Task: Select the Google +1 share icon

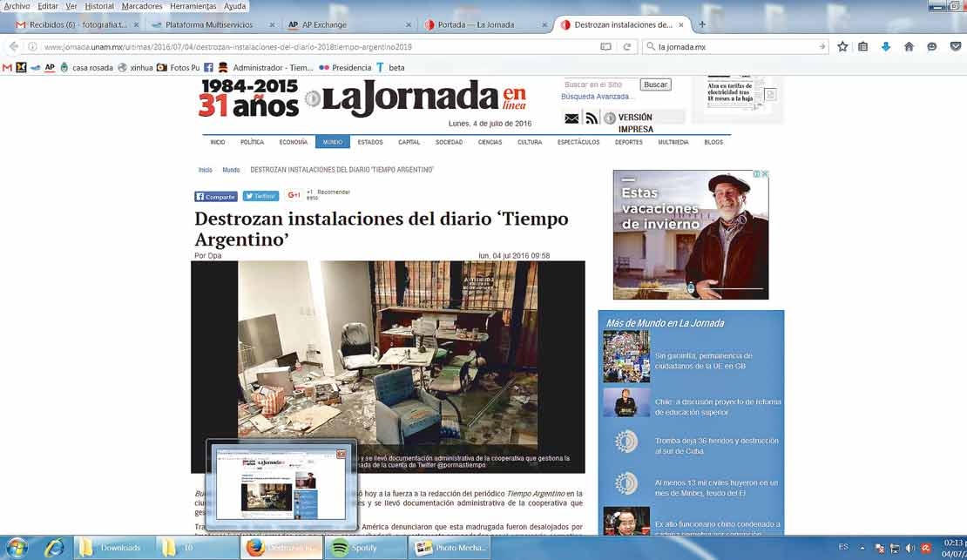Action: (x=294, y=196)
